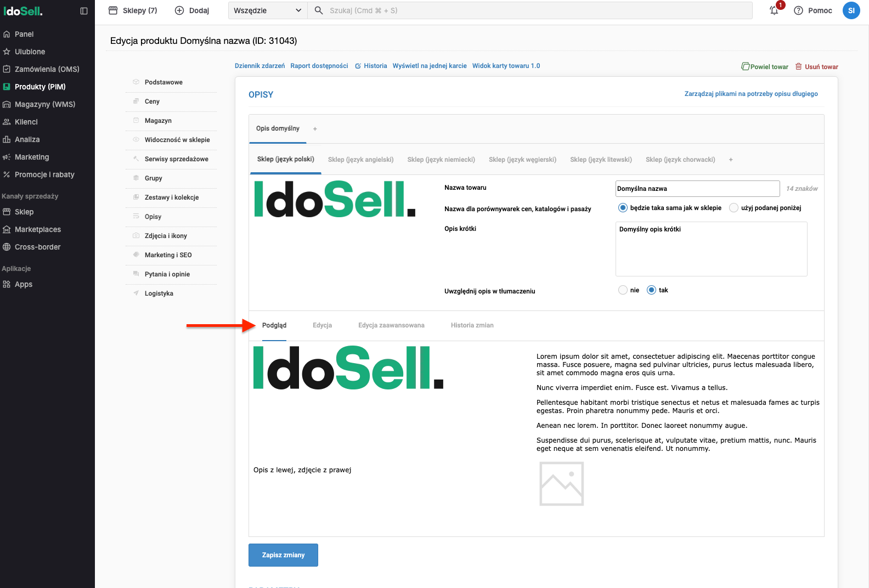Switch to Sklep (język chorwacki) tab
The image size is (869, 588).
tap(680, 160)
